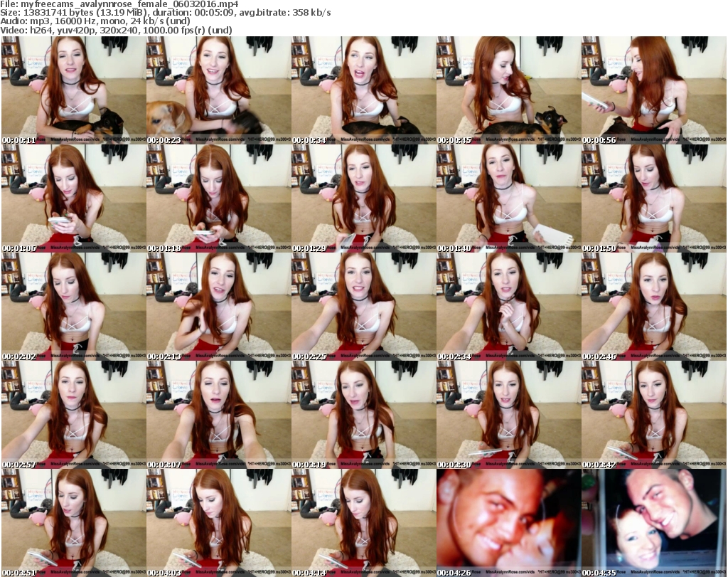Select the thumbnail timestamped 00:02:57
Image resolution: width=728 pixels, height=577 pixels.
pyautogui.click(x=73, y=415)
